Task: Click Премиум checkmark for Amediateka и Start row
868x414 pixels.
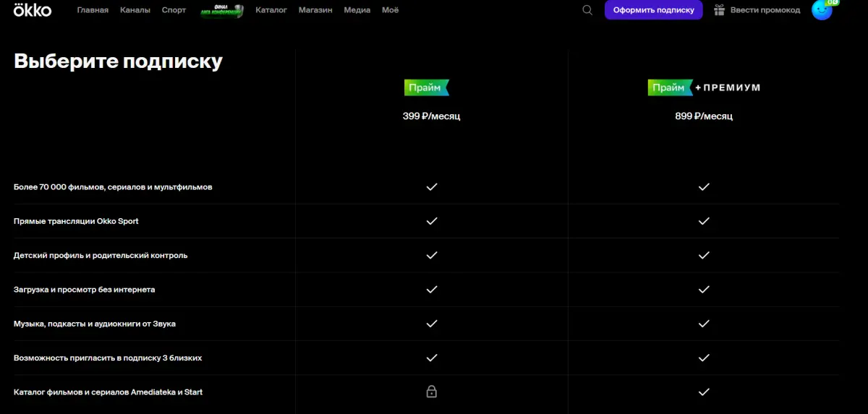Action: (704, 392)
